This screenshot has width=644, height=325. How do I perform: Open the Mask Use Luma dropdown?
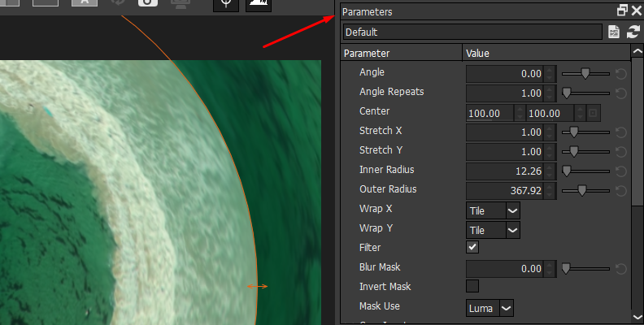[490, 308]
